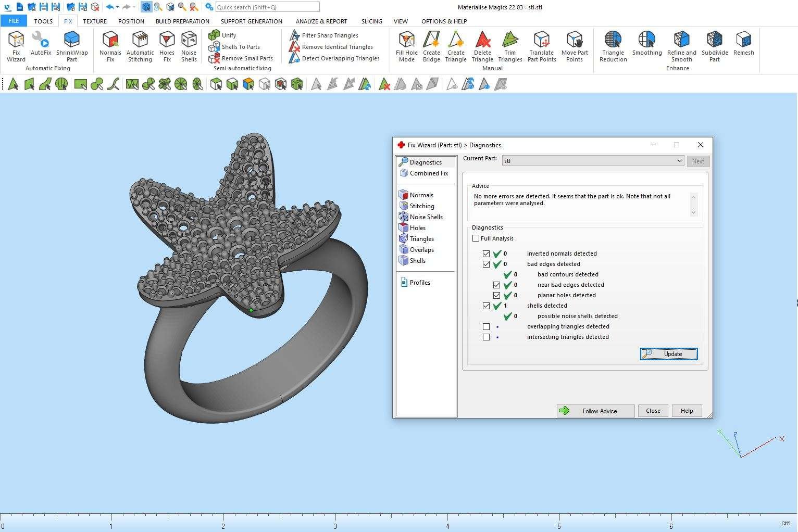The width and height of the screenshot is (798, 532).
Task: Open the Analyze & Report tab
Action: (321, 21)
